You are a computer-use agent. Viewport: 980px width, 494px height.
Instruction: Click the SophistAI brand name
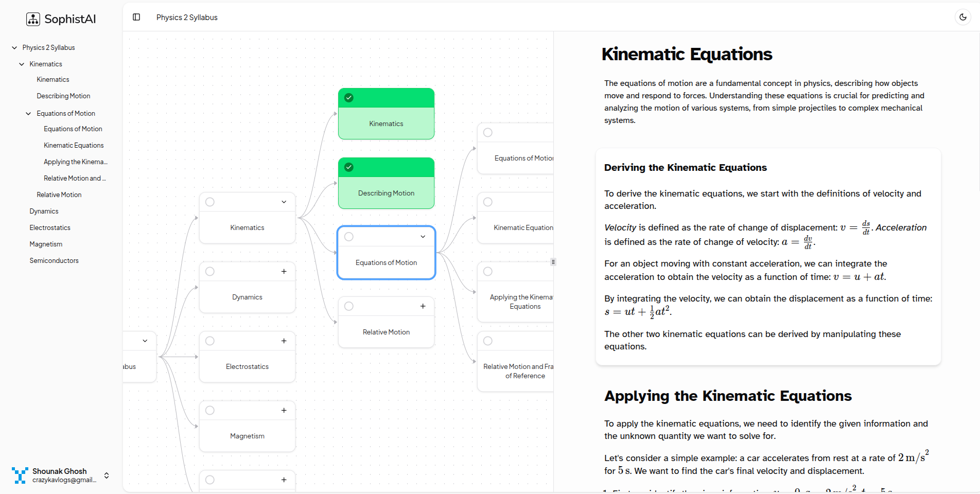pyautogui.click(x=70, y=19)
